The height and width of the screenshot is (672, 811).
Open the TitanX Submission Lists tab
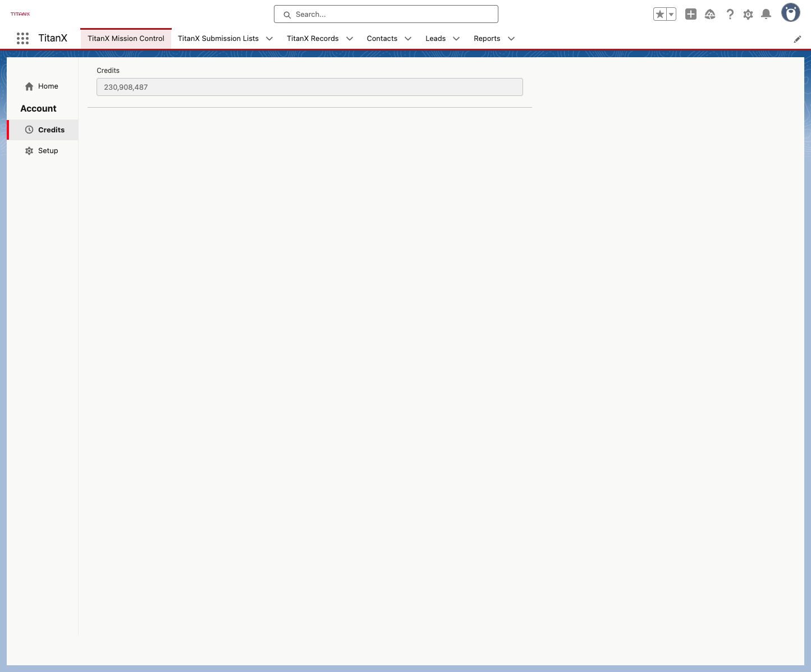coord(218,39)
